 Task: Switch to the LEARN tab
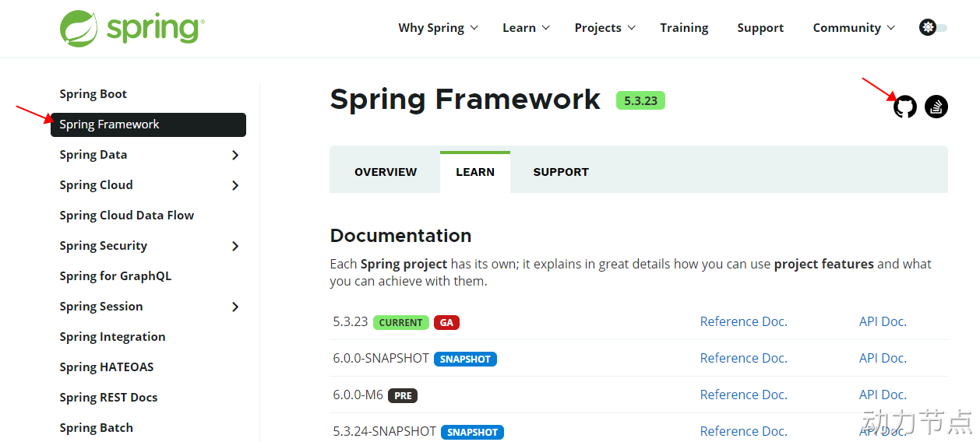click(x=475, y=172)
